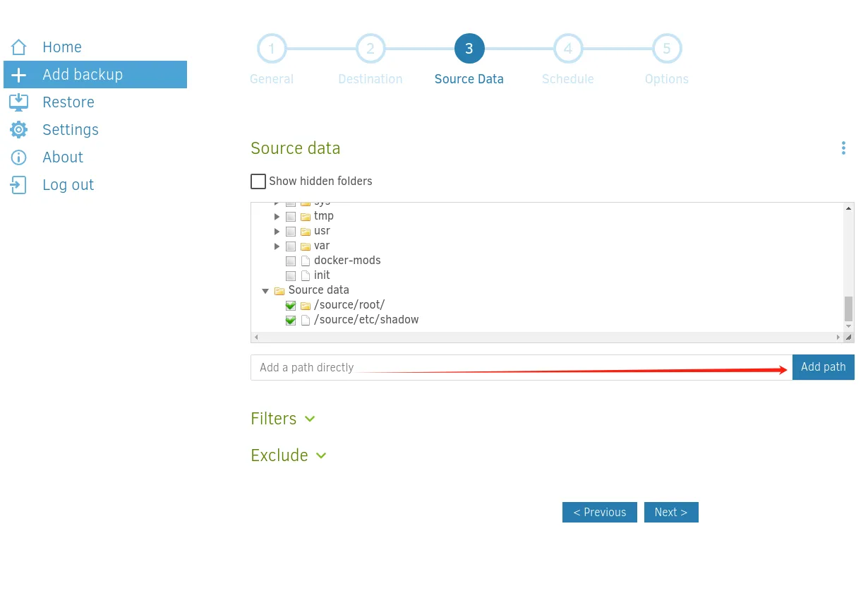Uncheck the /source/etc/shadow checkbox
Viewport: 868px width, 591px height.
[291, 320]
